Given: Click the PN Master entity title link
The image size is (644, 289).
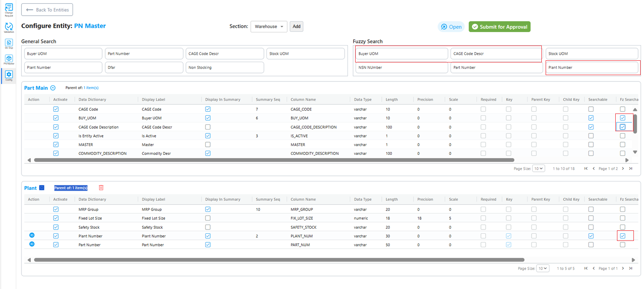Looking at the screenshot, I should 90,26.
